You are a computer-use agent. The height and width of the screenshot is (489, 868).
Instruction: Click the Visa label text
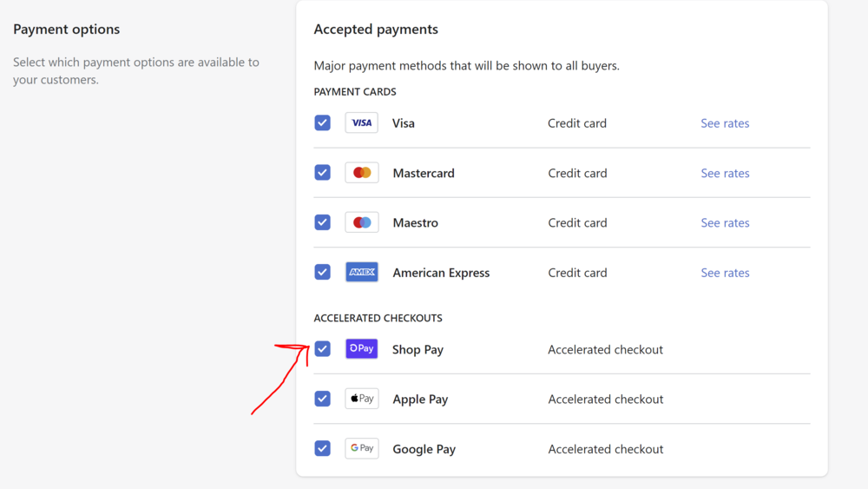pyautogui.click(x=404, y=123)
